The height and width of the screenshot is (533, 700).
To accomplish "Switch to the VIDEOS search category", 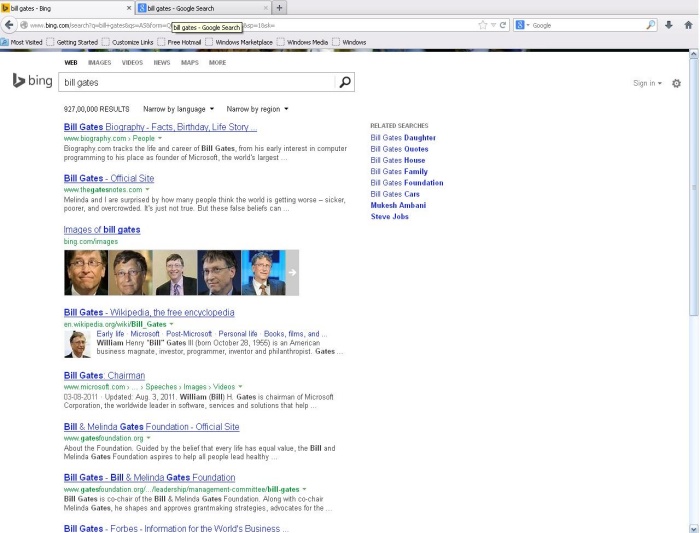I will (x=132, y=62).
